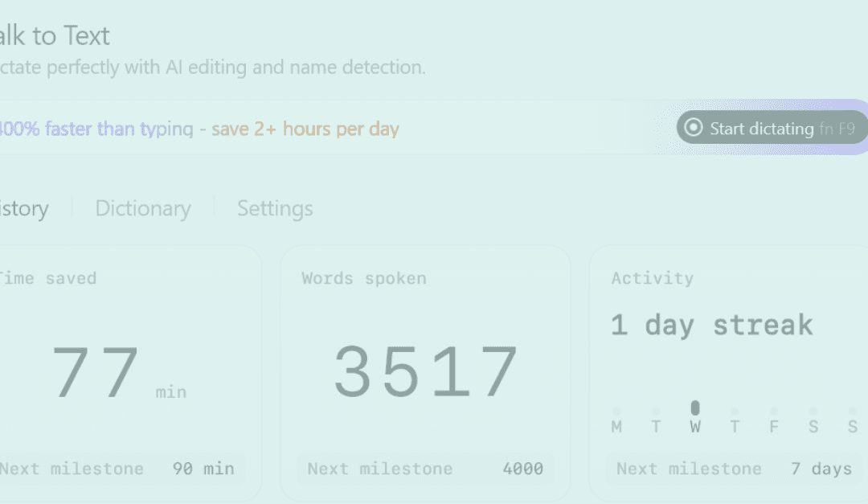Click the fn F9 shortcut label
868x504 pixels.
[x=836, y=128]
